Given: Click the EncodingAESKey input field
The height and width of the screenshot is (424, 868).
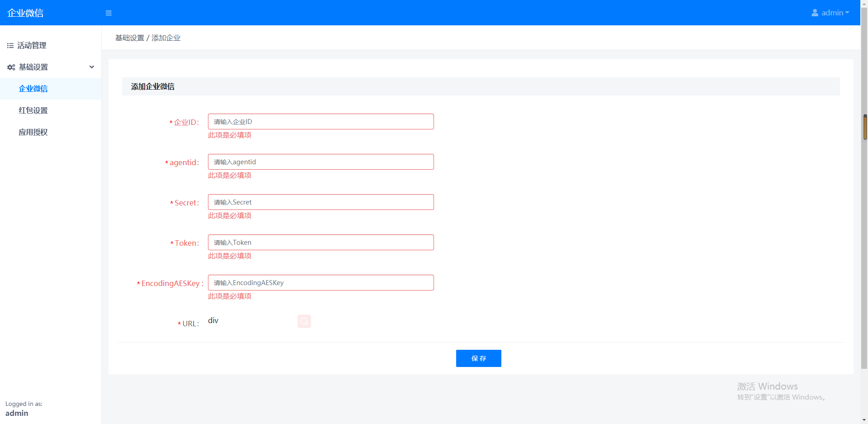Looking at the screenshot, I should [321, 282].
